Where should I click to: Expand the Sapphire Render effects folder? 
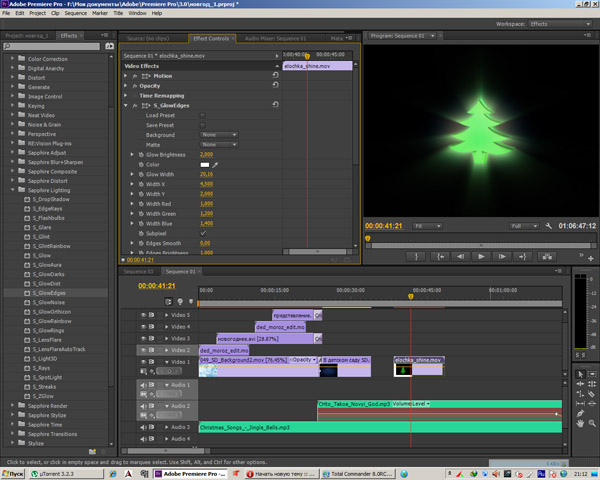[x=12, y=406]
